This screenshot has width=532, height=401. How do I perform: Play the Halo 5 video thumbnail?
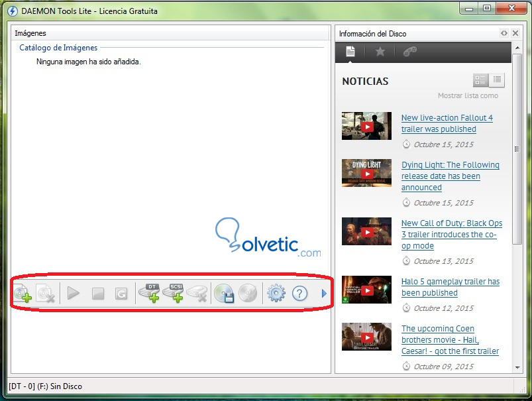coord(367,290)
